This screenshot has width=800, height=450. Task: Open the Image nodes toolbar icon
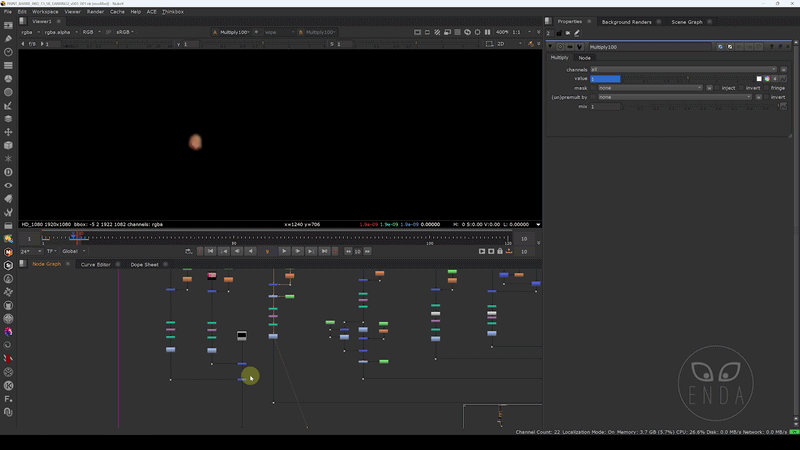pos(8,25)
